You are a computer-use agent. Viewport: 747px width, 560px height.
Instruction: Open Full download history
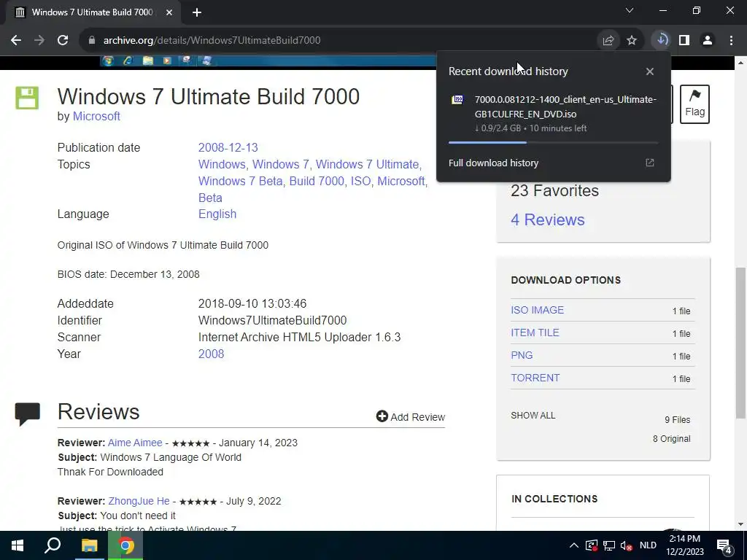pyautogui.click(x=494, y=163)
